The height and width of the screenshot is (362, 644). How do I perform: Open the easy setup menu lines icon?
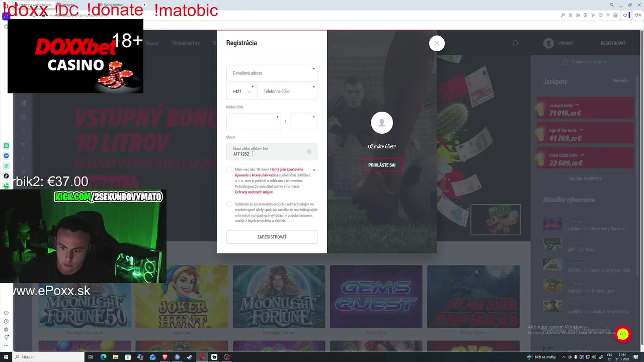click(x=608, y=15)
